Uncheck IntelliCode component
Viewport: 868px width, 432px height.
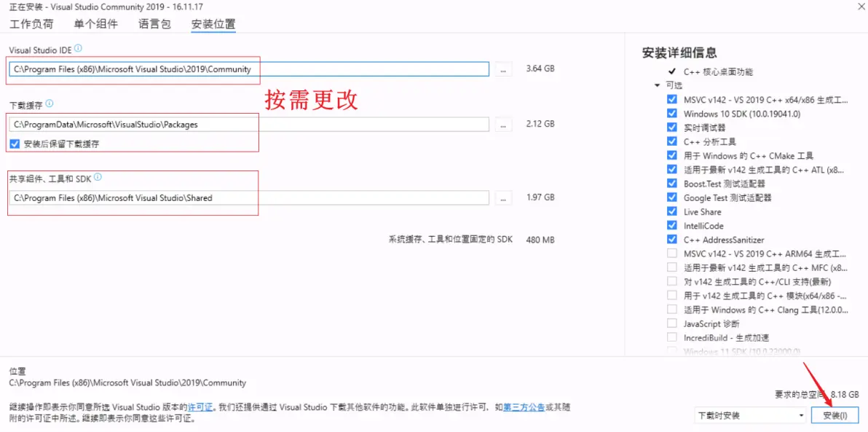[x=672, y=225]
